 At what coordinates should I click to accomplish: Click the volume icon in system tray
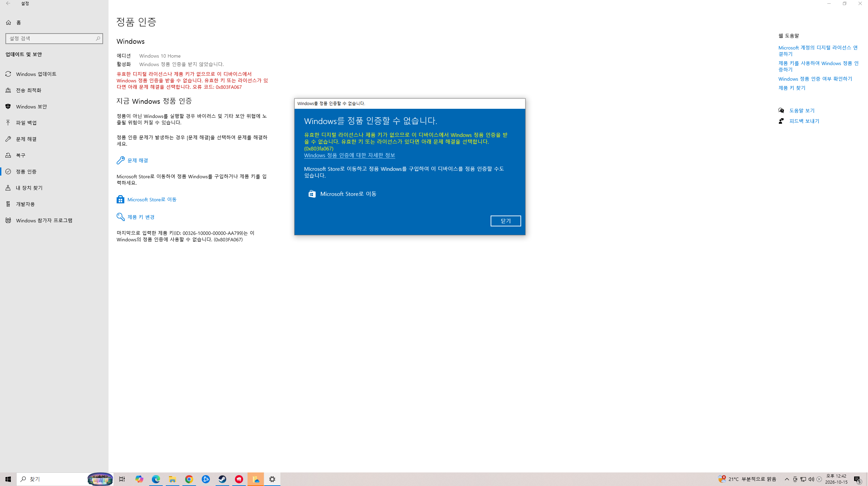click(x=811, y=479)
